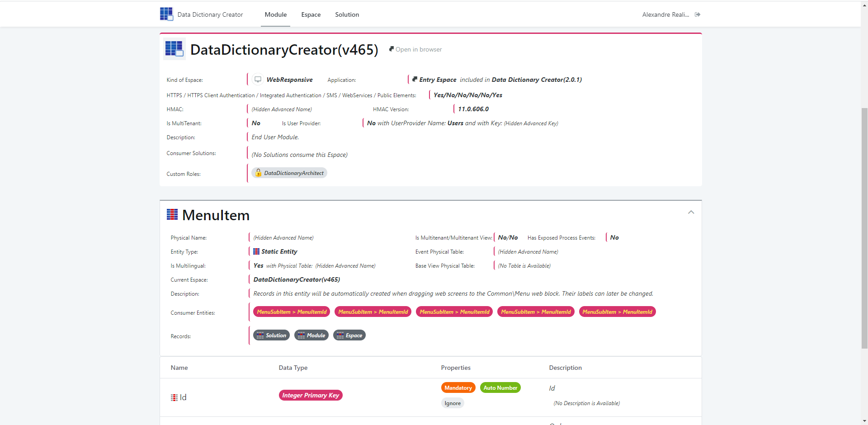Viewport: 868px width, 425px height.
Task: Click the lock icon on DataDictionaryArchitect role
Action: (x=258, y=173)
